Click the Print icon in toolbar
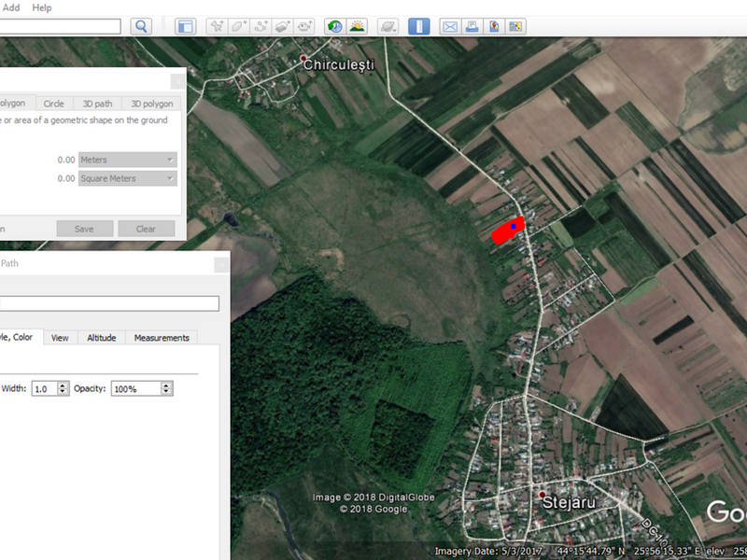Viewport: 747px width, 560px height. click(x=472, y=26)
